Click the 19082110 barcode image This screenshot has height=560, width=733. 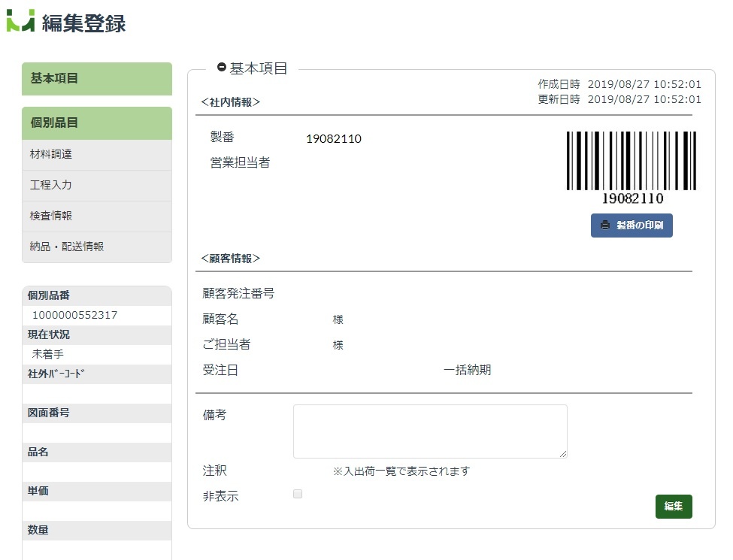point(632,168)
